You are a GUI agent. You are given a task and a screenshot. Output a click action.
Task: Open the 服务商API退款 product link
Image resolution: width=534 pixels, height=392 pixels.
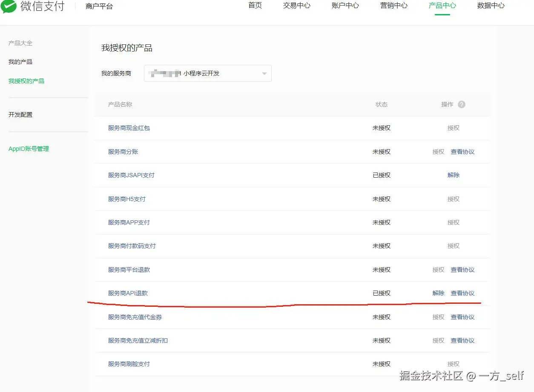128,293
